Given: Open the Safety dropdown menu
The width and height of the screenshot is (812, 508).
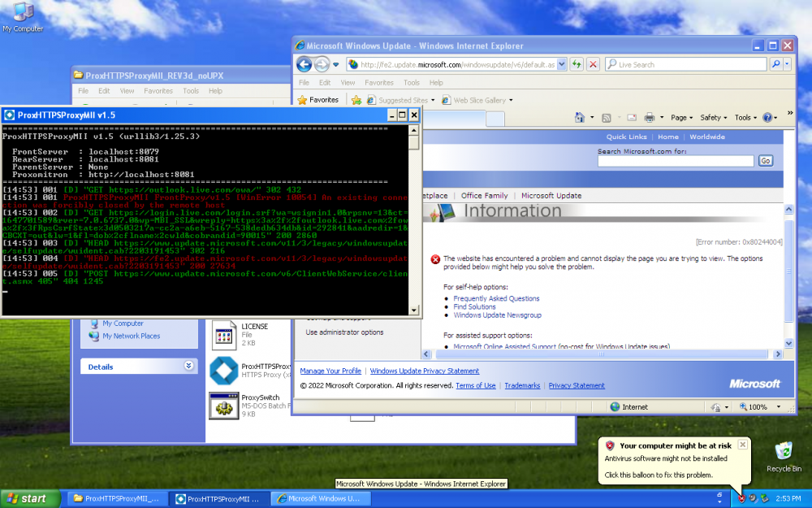Looking at the screenshot, I should pos(714,118).
